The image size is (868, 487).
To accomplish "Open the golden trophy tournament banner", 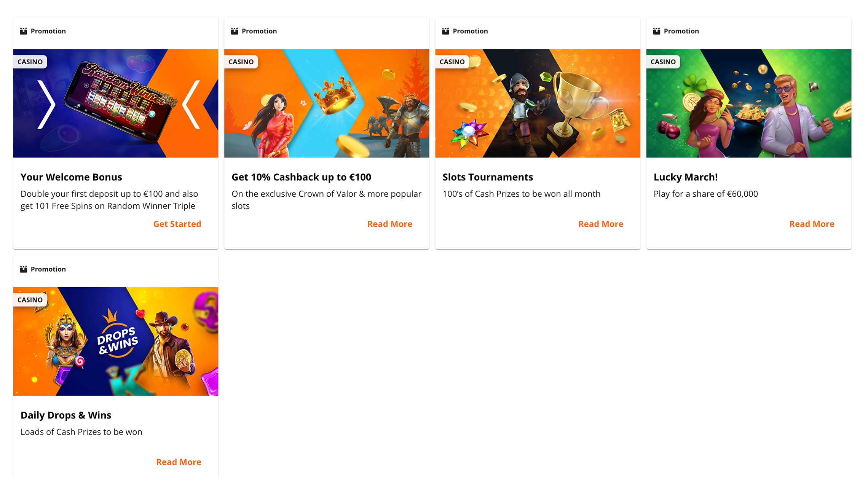I will (538, 103).
